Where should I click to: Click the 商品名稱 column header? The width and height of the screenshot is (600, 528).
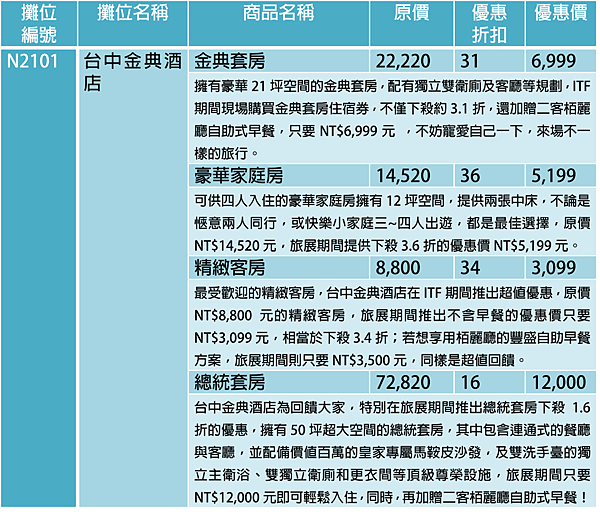[x=279, y=23]
